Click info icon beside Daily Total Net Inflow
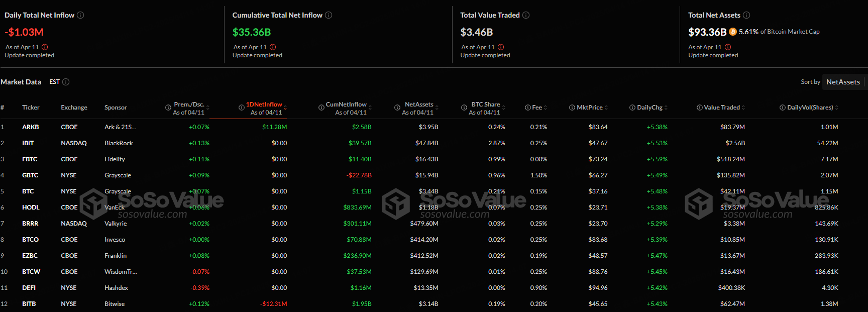 [x=80, y=15]
